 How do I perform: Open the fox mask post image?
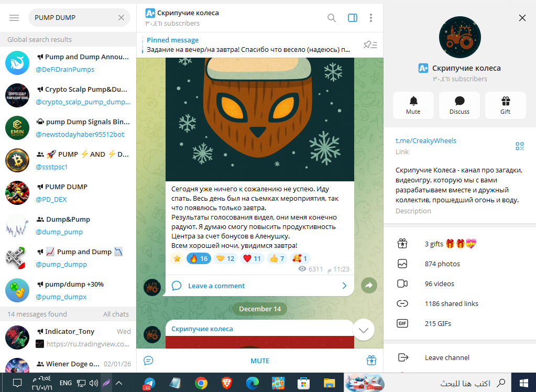click(260, 119)
